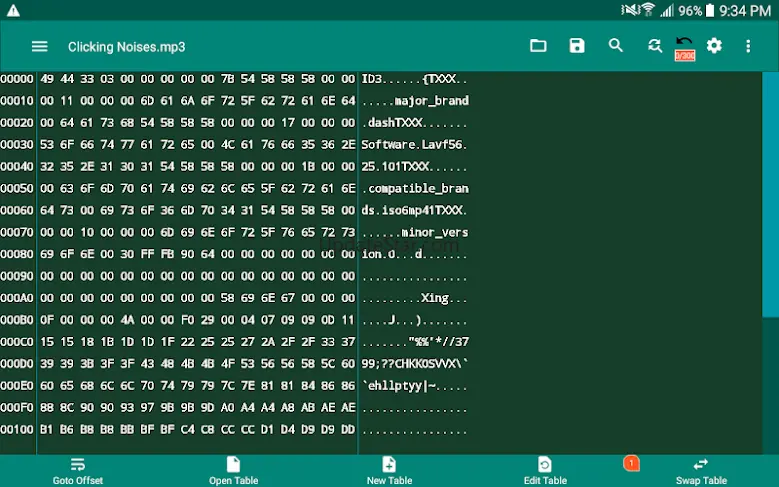Select offset row 00010
Image resolution: width=779 pixels, height=487 pixels.
17,101
